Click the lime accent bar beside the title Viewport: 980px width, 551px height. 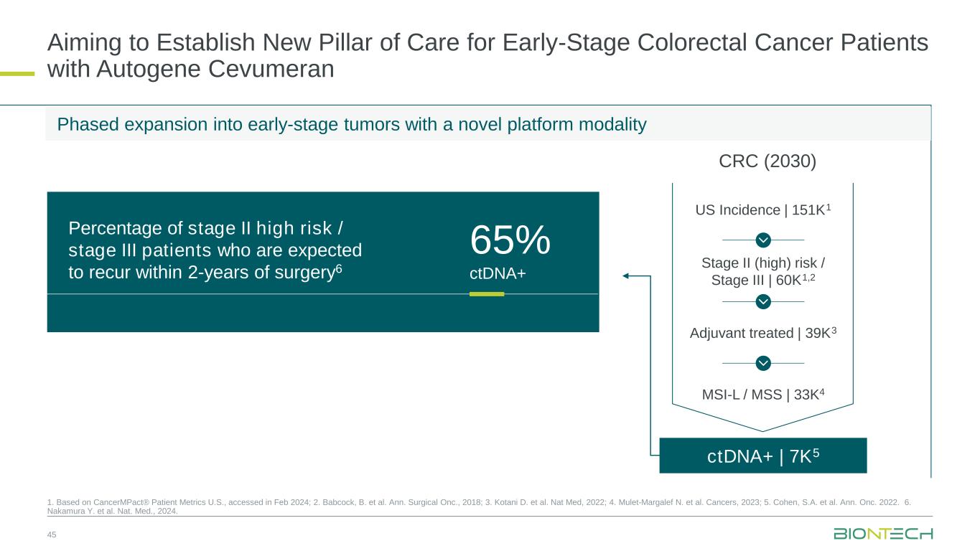pyautogui.click(x=17, y=72)
